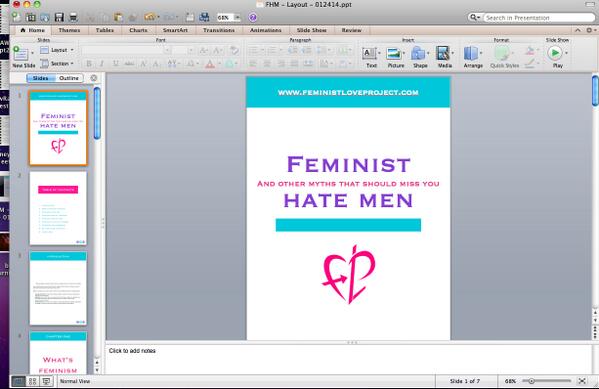Screen dimensions: 599x389
Task: Open the Home ribbon tab
Action: click(x=32, y=30)
